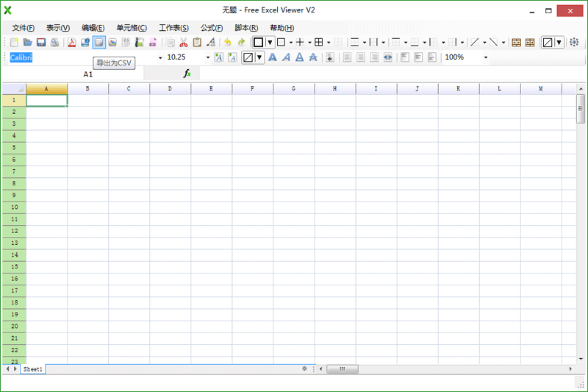Open the 编辑(E) menu
Viewport: 588px width, 392px height.
point(93,28)
